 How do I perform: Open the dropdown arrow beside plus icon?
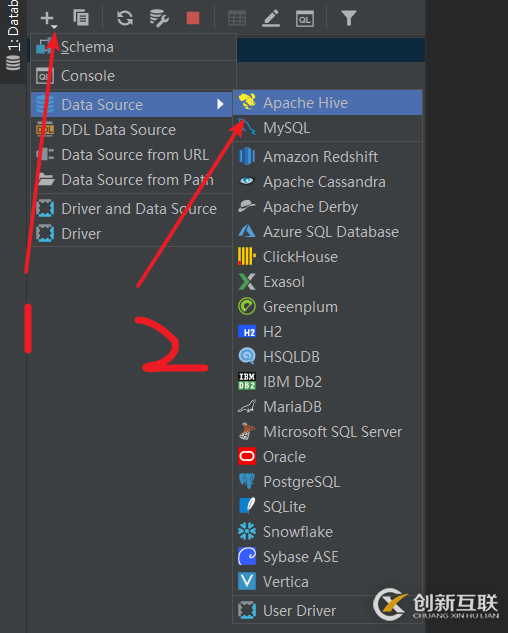[55, 27]
